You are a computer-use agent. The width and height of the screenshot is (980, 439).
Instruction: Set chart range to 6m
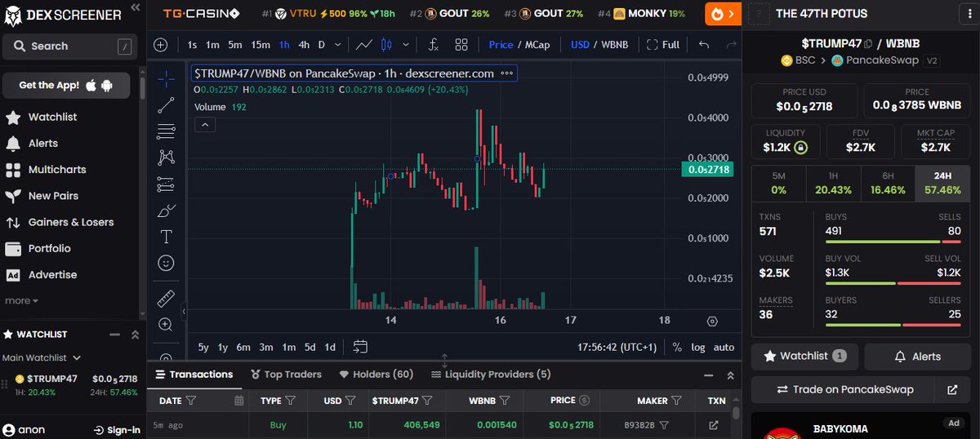(x=243, y=347)
